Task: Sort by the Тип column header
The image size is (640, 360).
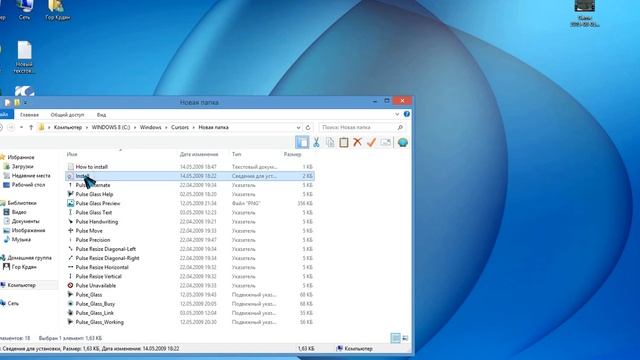Action: [x=236, y=154]
